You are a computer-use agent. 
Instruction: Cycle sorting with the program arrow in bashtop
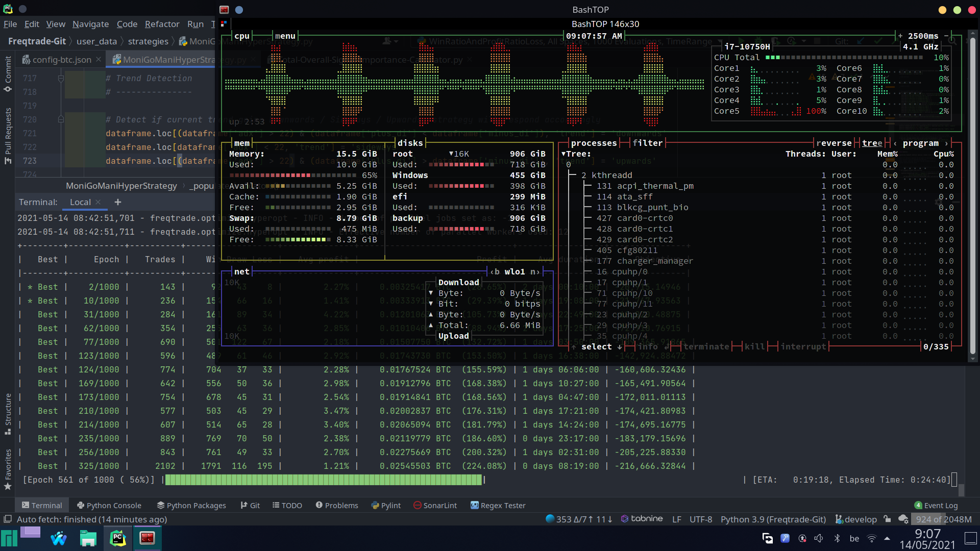(x=947, y=143)
